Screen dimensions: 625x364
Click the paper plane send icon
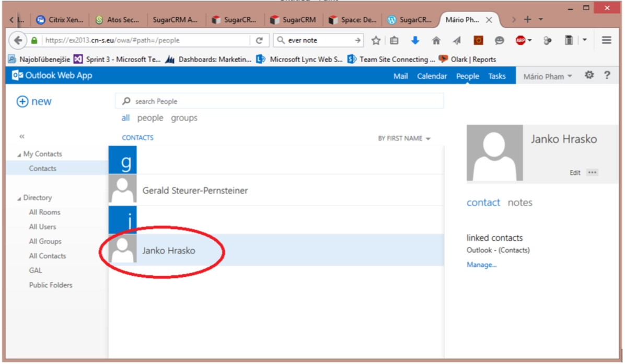tap(457, 40)
